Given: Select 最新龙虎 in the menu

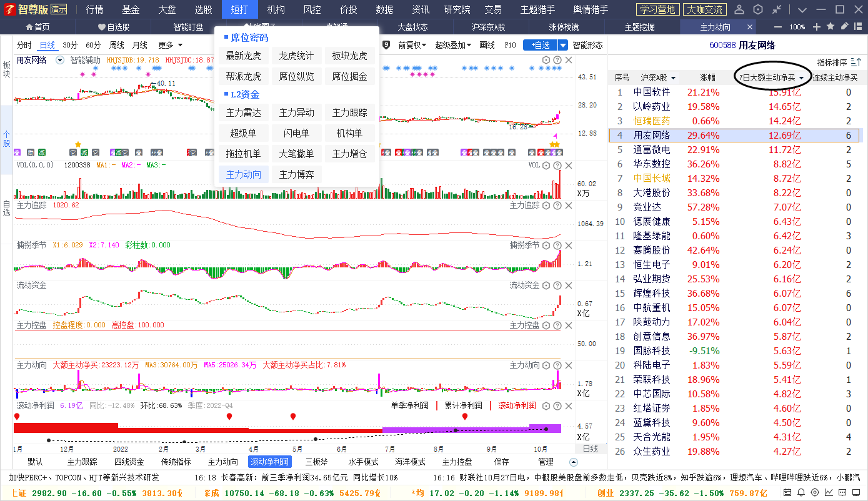Looking at the screenshot, I should click(x=244, y=56).
